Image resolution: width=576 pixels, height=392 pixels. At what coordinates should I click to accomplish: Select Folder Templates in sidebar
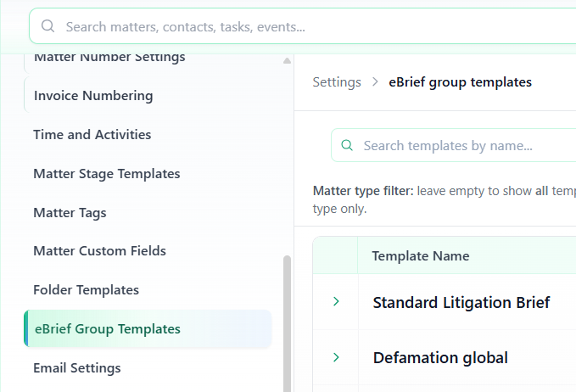coord(86,290)
